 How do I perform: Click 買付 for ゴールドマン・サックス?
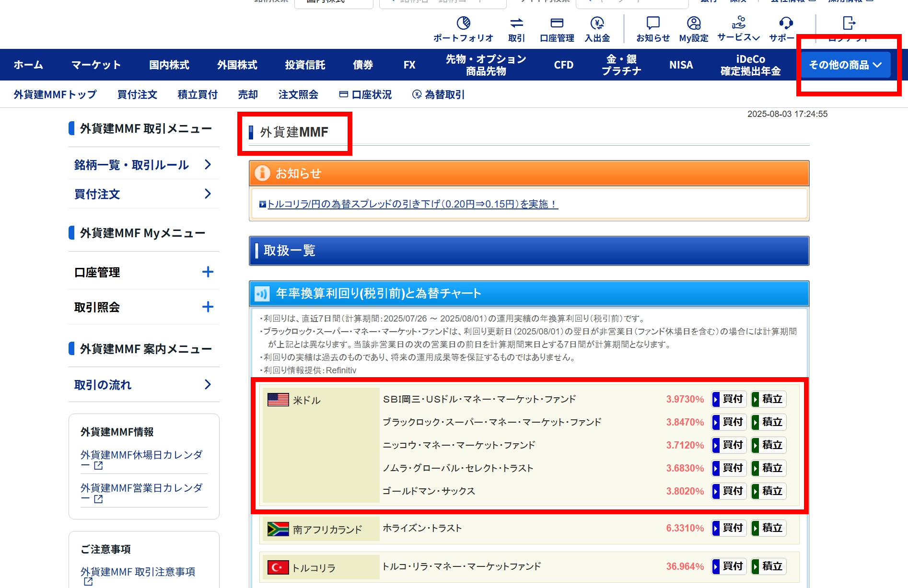729,491
